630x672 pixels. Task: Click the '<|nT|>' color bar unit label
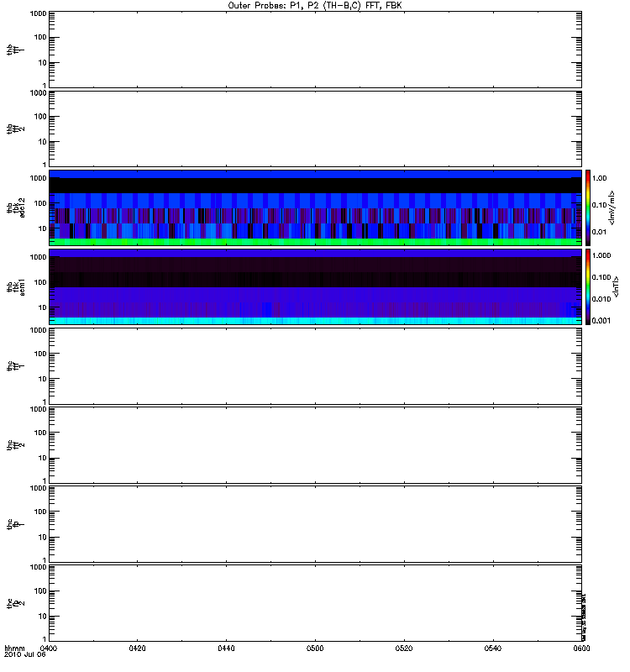[617, 286]
